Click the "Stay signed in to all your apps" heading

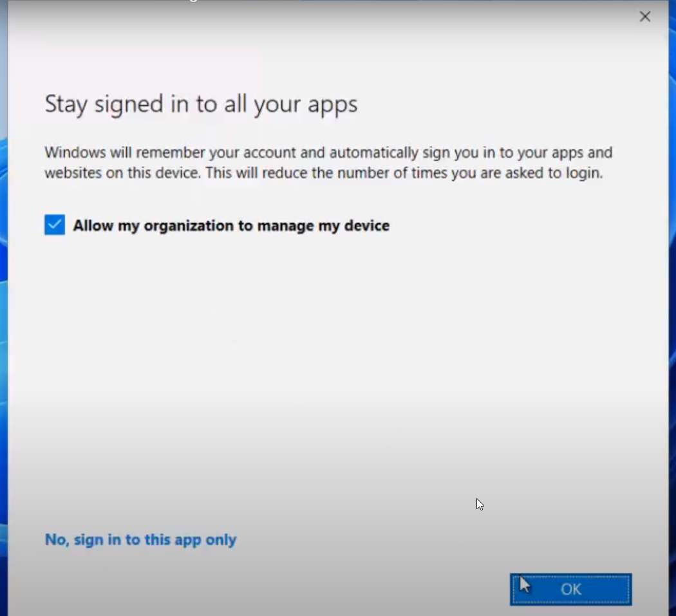pyautogui.click(x=200, y=104)
